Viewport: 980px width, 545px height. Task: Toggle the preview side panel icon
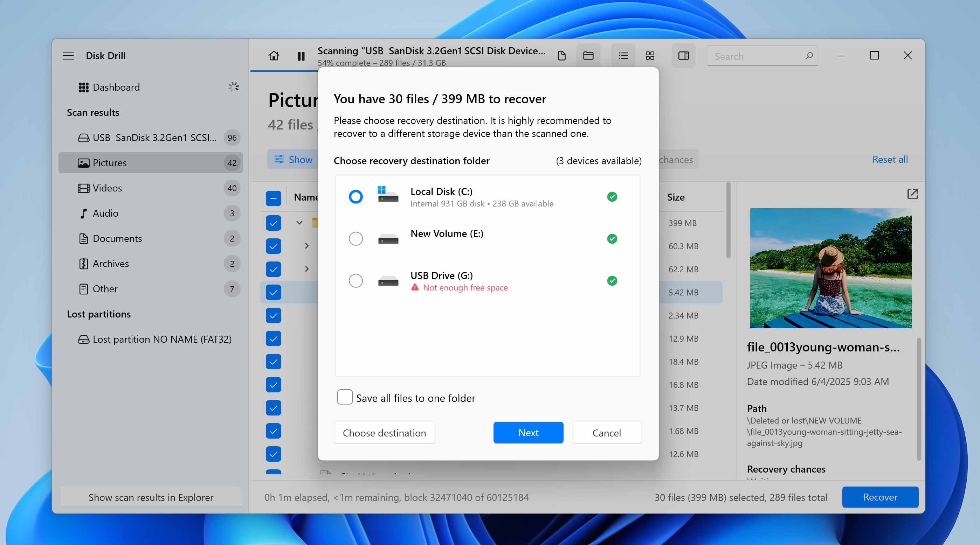pyautogui.click(x=684, y=56)
